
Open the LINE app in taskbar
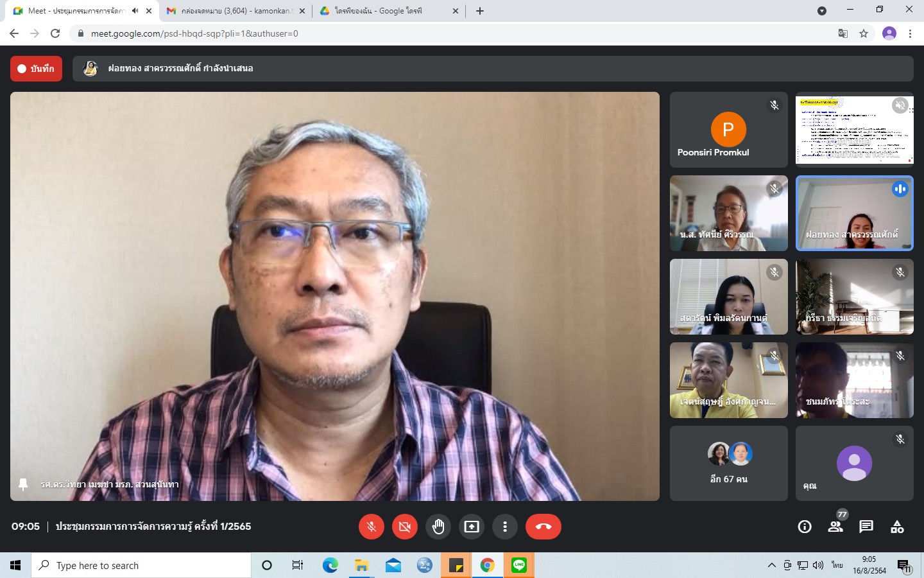click(519, 565)
